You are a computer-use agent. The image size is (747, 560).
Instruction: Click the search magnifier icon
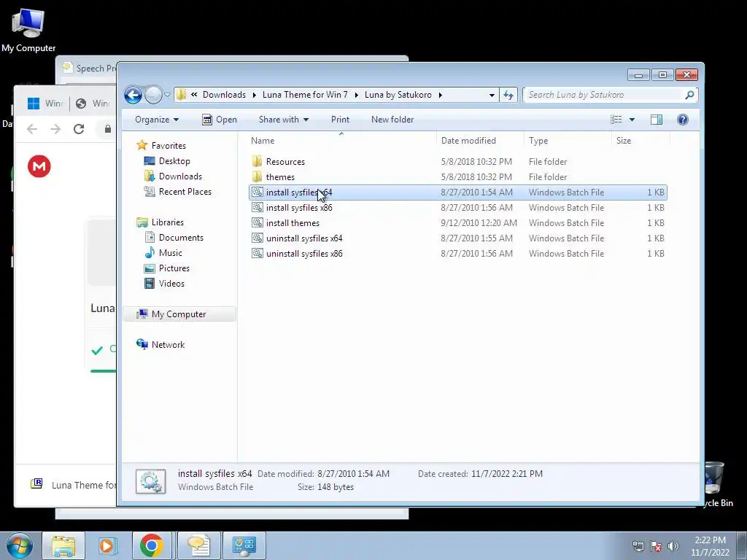(x=689, y=95)
